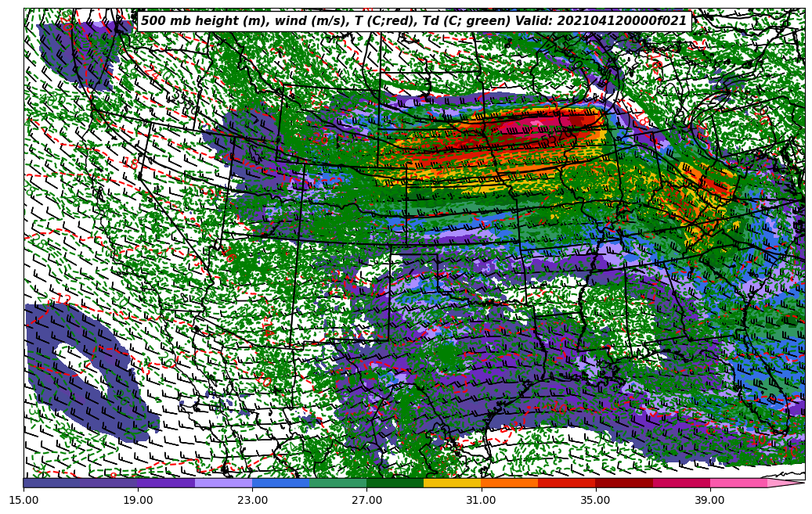Click the dark maroon colorbar segment at 35.00
This screenshot has height=514, width=812.
coord(624,483)
